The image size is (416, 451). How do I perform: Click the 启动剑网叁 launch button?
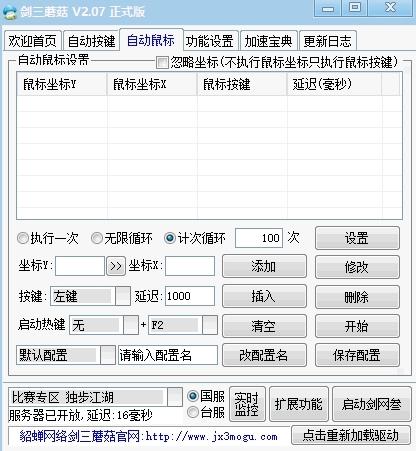coord(372,404)
